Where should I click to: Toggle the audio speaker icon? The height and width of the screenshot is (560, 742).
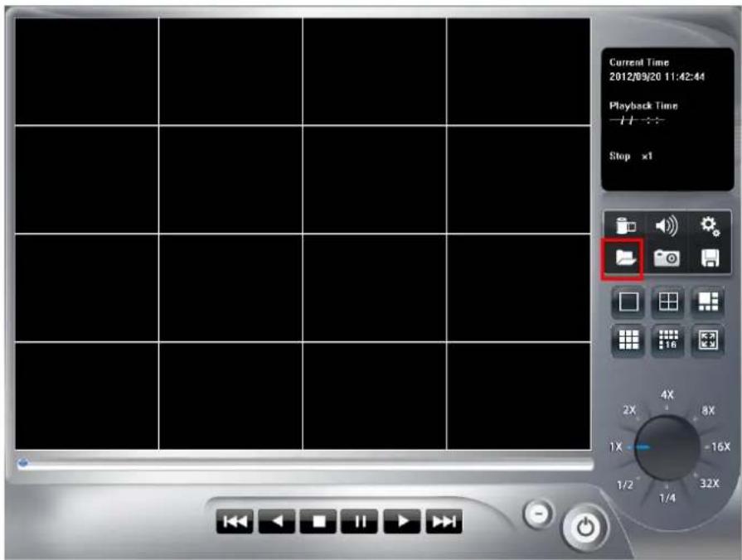click(x=667, y=225)
